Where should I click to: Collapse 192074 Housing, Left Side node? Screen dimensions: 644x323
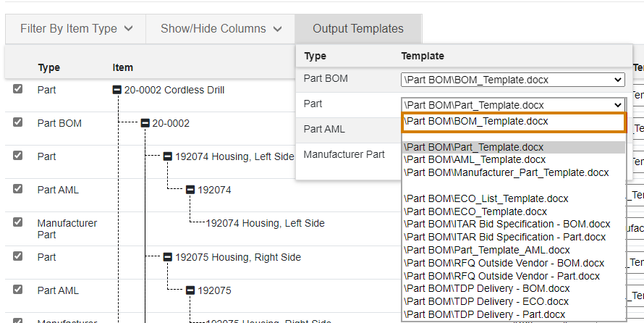[x=168, y=156]
